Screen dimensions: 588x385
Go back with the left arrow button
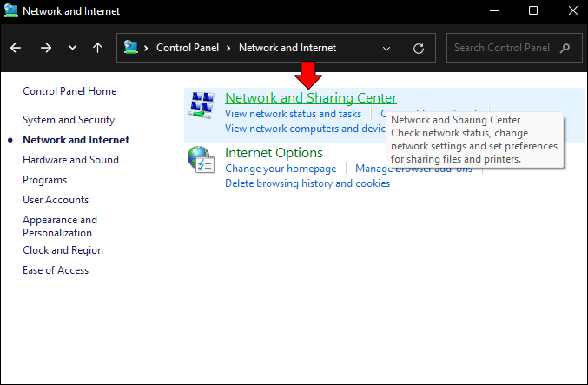point(16,48)
